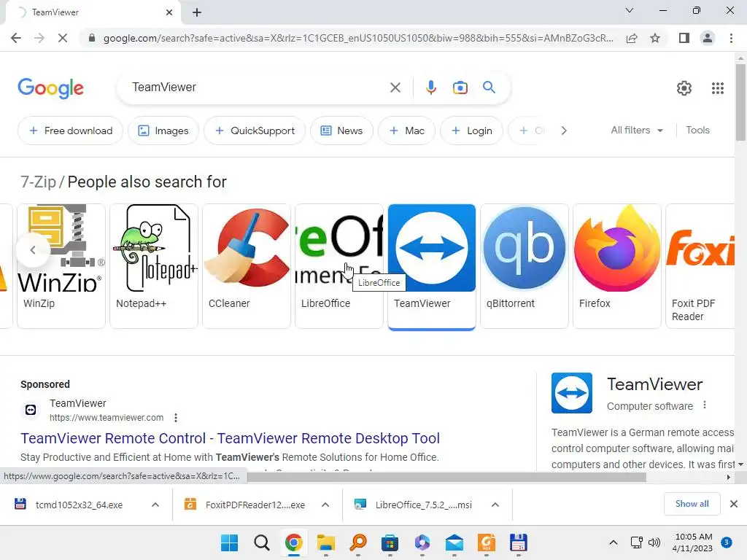
Task: Start voice search with microphone
Action: pos(430,87)
